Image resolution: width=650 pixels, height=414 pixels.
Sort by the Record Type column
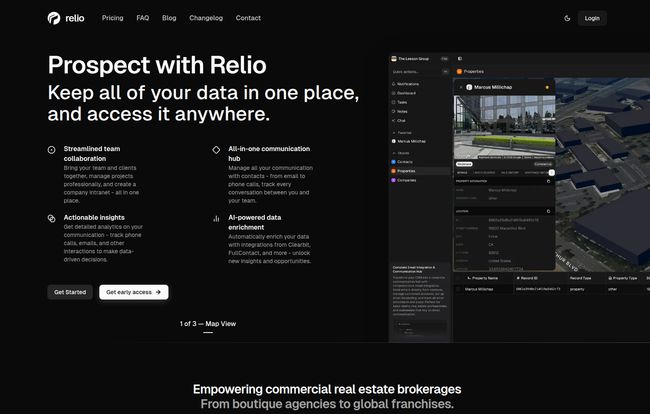click(x=580, y=278)
